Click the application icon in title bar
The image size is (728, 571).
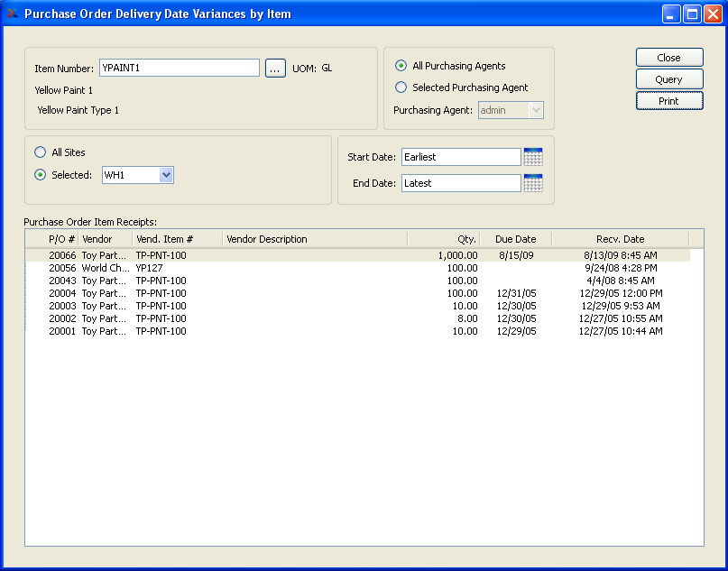(12, 14)
